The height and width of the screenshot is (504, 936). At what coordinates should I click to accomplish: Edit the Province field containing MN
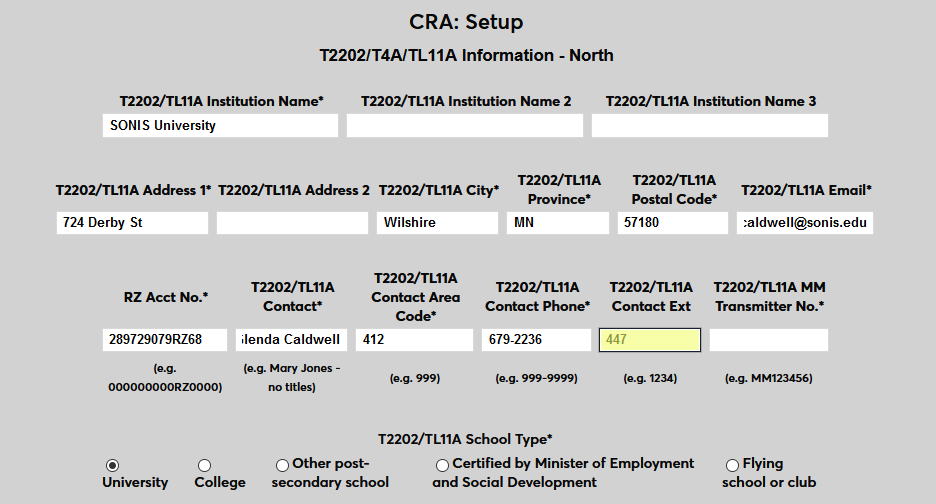[x=558, y=223]
